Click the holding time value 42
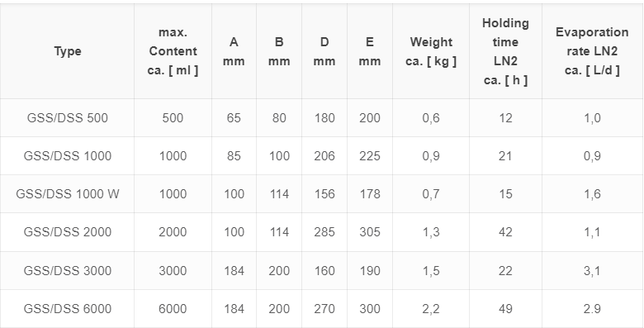The width and height of the screenshot is (644, 328). (505, 232)
